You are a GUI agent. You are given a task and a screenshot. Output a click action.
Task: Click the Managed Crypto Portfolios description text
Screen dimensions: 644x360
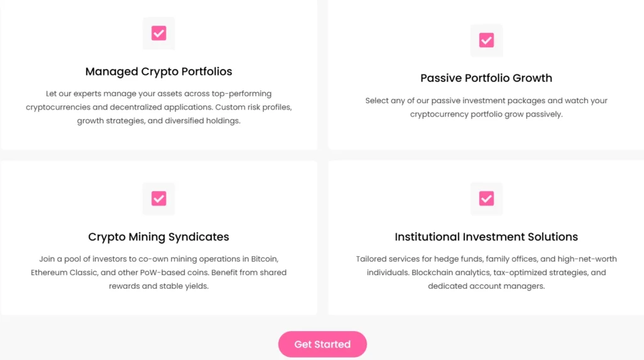click(x=158, y=107)
